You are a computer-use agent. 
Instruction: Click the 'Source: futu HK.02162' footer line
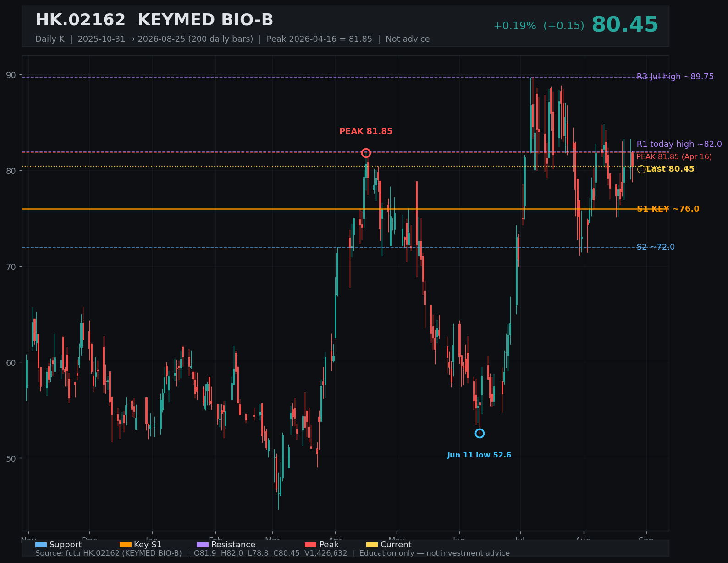click(x=272, y=553)
